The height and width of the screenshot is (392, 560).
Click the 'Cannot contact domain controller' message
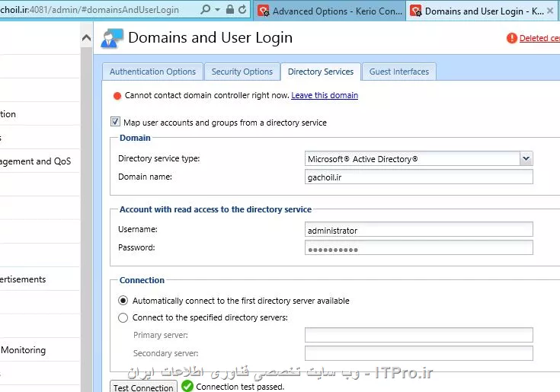(206, 95)
